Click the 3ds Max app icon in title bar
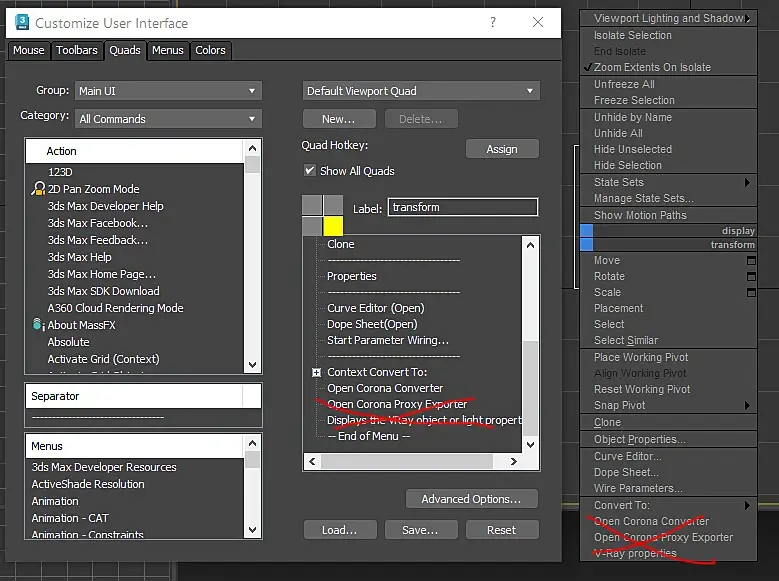This screenshot has width=779, height=581. pyautogui.click(x=22, y=22)
